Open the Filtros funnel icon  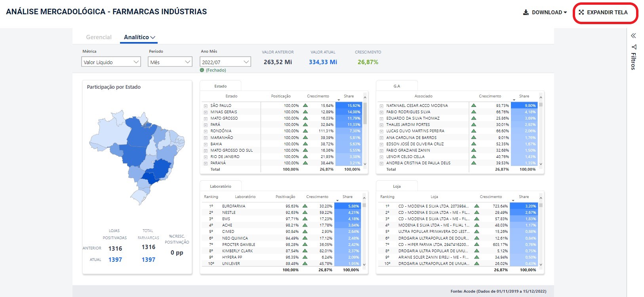(634, 47)
